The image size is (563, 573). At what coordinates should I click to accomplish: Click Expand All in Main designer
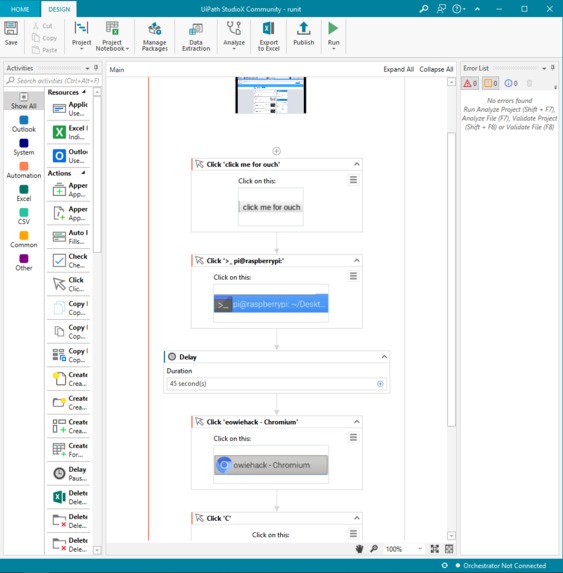[x=398, y=69]
